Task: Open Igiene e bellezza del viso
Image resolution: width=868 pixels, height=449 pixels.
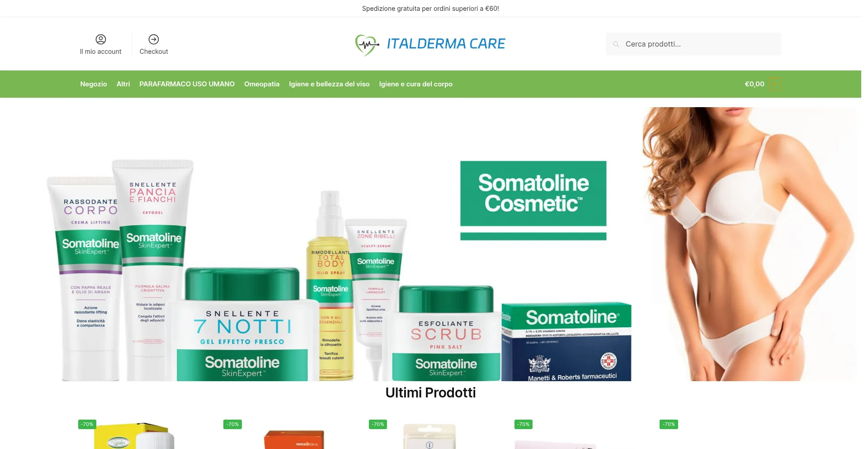Action: pos(329,84)
